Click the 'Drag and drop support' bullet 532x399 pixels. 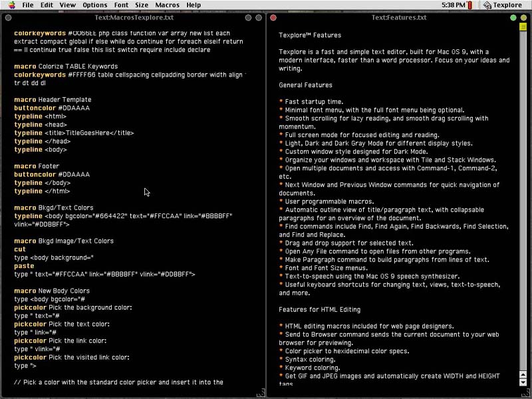point(346,243)
